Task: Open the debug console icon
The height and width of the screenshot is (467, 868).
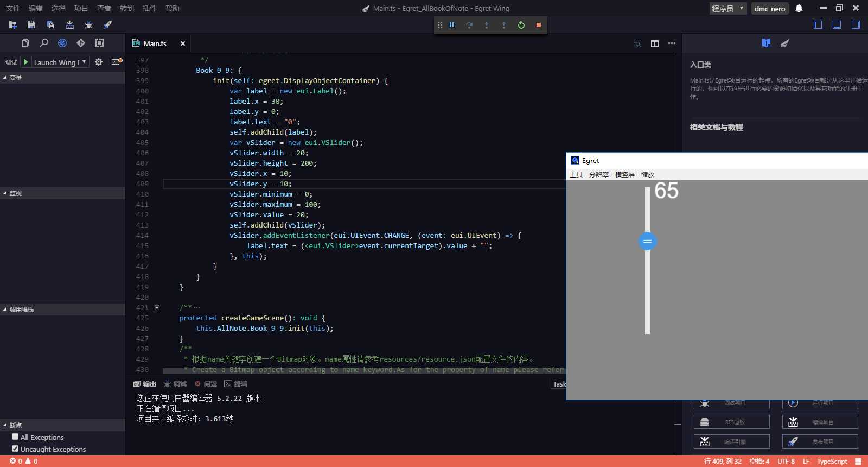Action: (x=117, y=62)
